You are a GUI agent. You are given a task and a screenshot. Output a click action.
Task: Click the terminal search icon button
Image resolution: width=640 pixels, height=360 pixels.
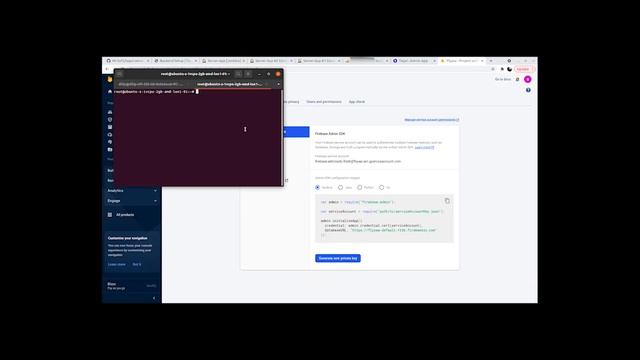[x=238, y=74]
